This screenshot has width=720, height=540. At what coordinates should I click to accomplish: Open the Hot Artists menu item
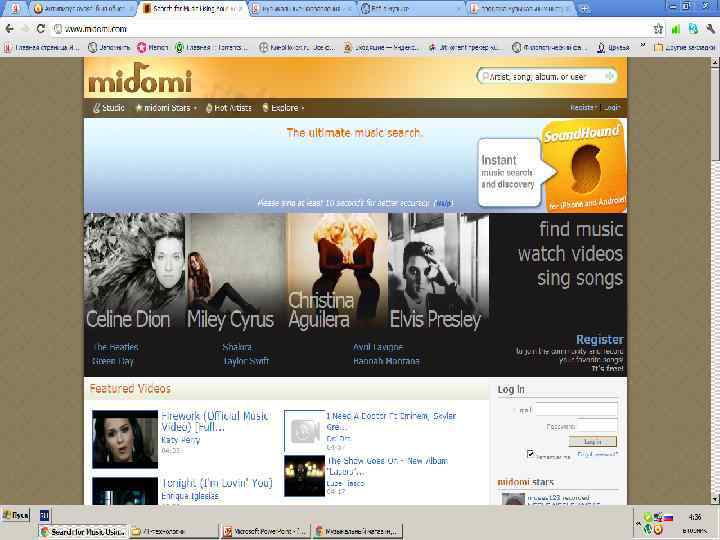229,108
